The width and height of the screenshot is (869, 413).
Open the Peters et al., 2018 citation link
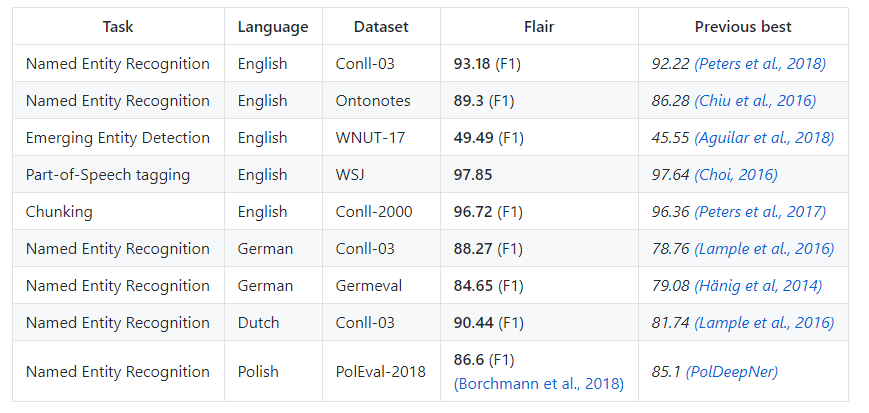click(x=762, y=64)
